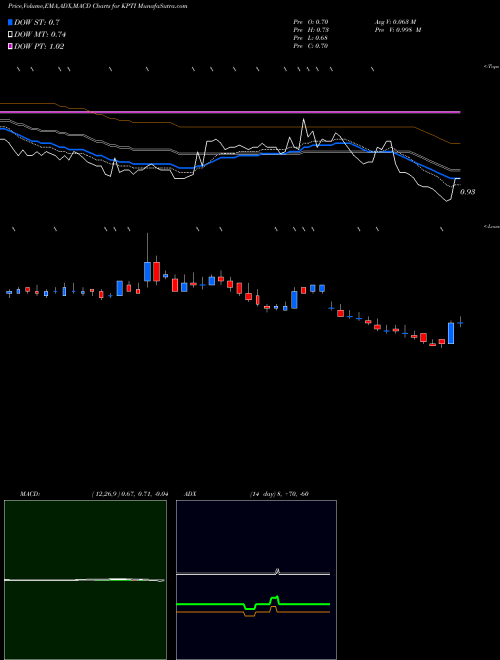
Task: Click the MACD (12,26,9) values text
Action: (x=129, y=494)
